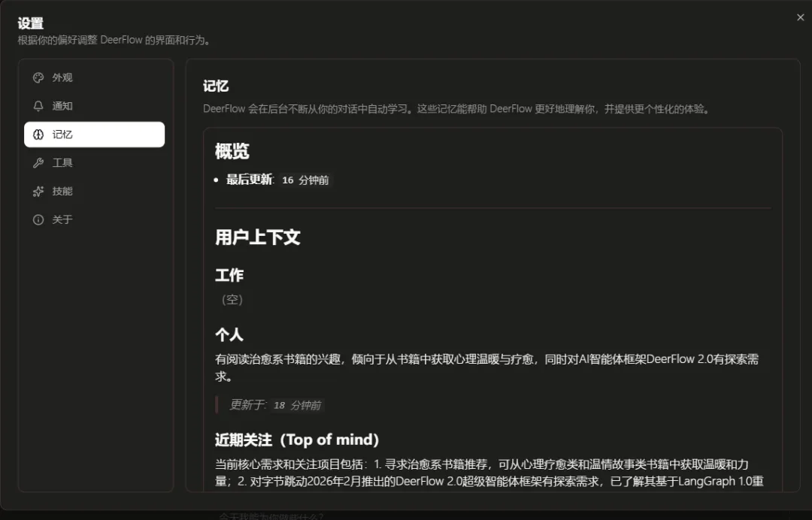Click the 记忆 section heading
Image resolution: width=812 pixels, height=520 pixels.
click(216, 86)
